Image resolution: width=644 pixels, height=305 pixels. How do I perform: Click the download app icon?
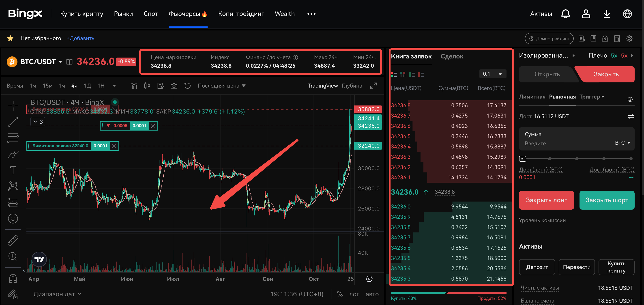click(x=607, y=14)
